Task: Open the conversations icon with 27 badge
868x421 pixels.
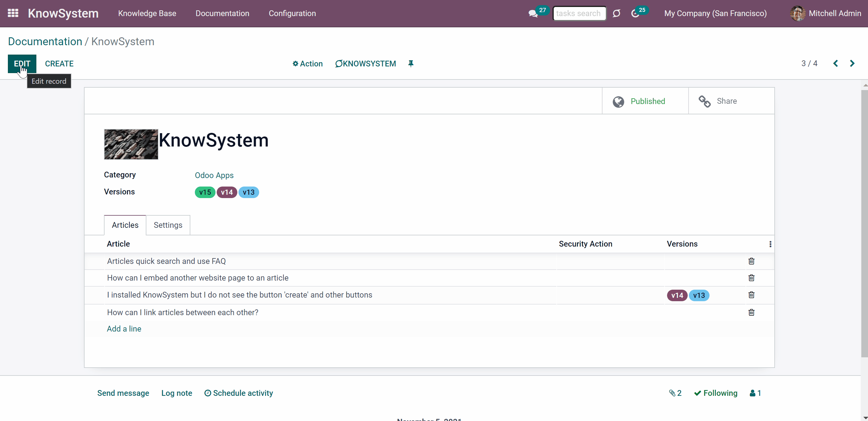Action: [533, 13]
